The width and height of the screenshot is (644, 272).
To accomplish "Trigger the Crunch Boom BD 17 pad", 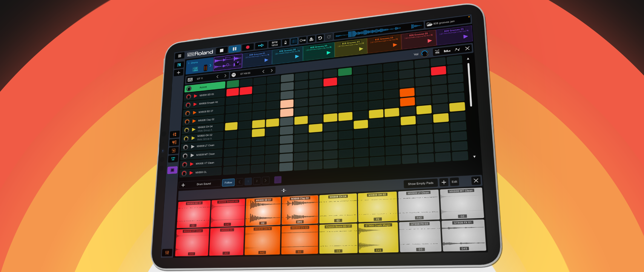I will (x=338, y=238).
